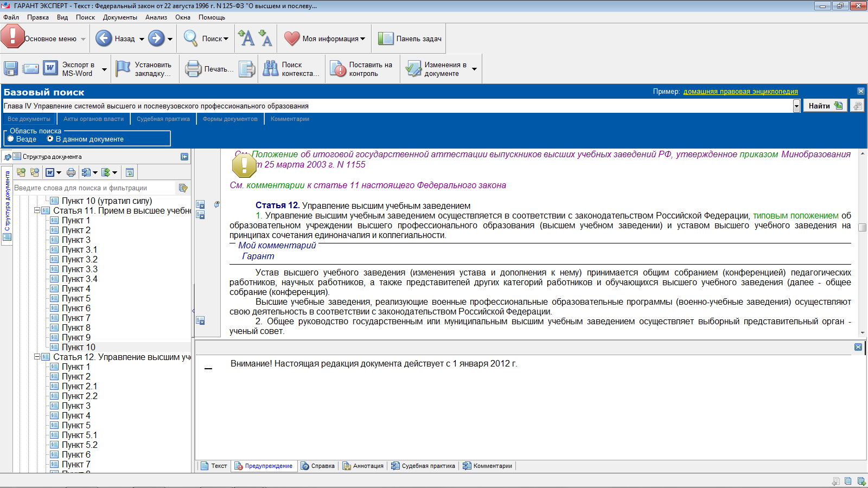Click the Найти search button

coord(825,106)
